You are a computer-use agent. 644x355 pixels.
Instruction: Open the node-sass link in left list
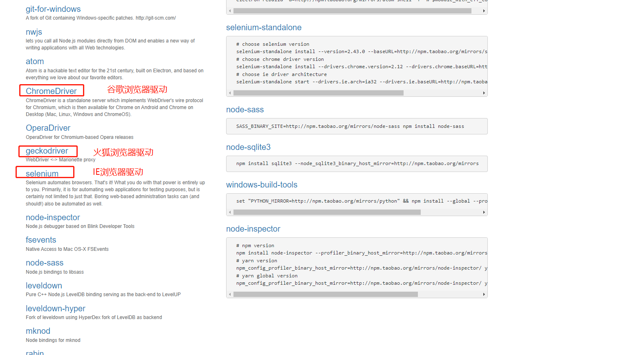pyautogui.click(x=45, y=263)
